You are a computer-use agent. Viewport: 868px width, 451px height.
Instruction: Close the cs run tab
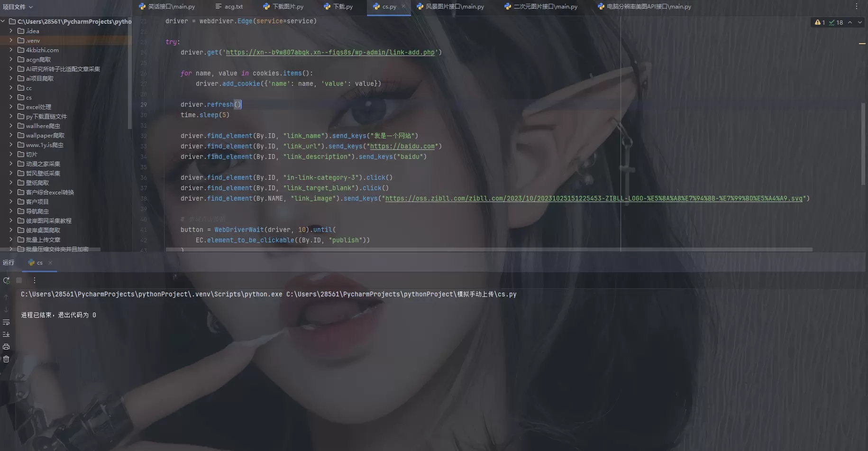[x=50, y=263]
